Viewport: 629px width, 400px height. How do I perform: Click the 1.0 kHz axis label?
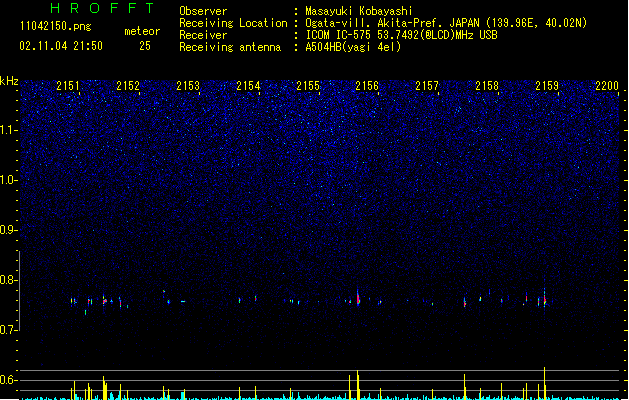[x=9, y=180]
